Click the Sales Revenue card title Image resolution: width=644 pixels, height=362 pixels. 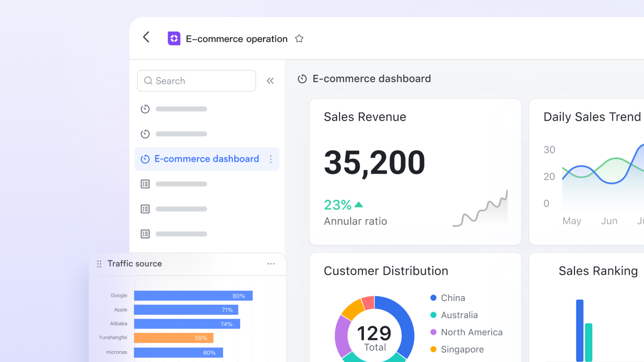pyautogui.click(x=365, y=117)
